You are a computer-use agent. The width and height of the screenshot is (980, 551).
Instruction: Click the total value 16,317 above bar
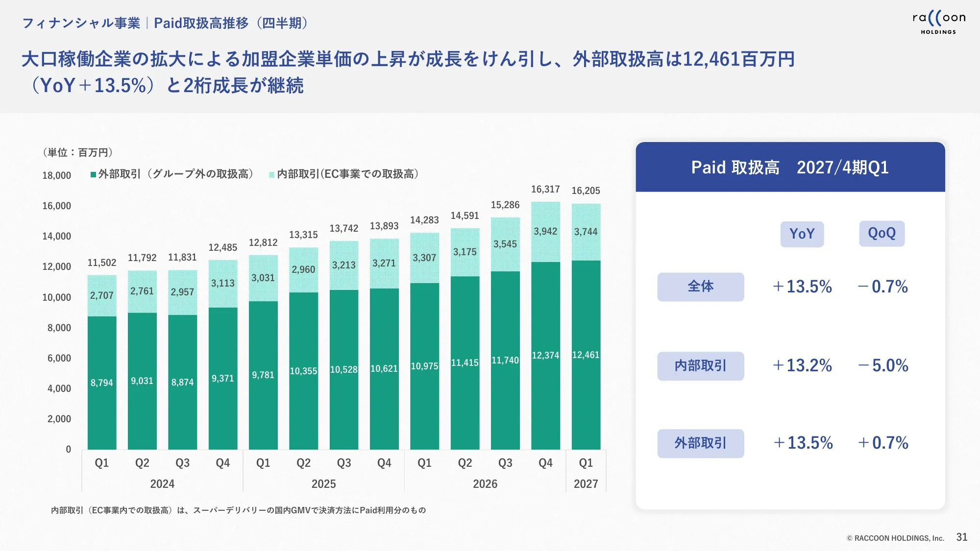click(x=545, y=190)
